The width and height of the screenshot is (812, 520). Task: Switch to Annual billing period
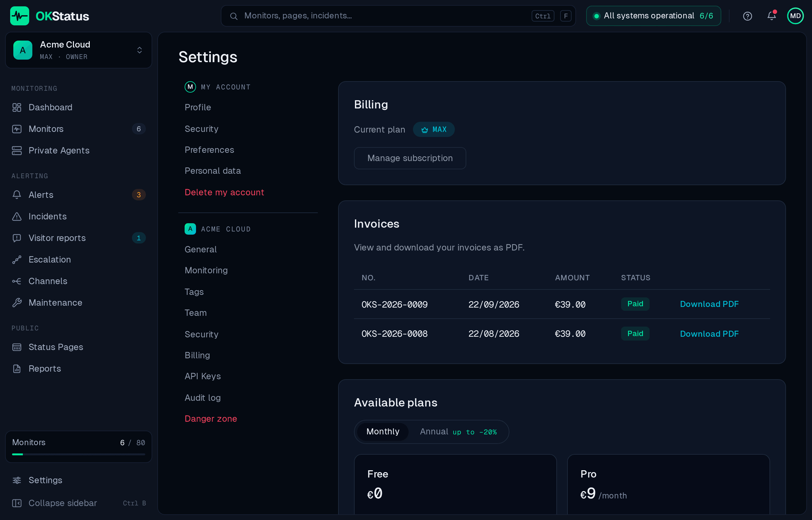458,432
